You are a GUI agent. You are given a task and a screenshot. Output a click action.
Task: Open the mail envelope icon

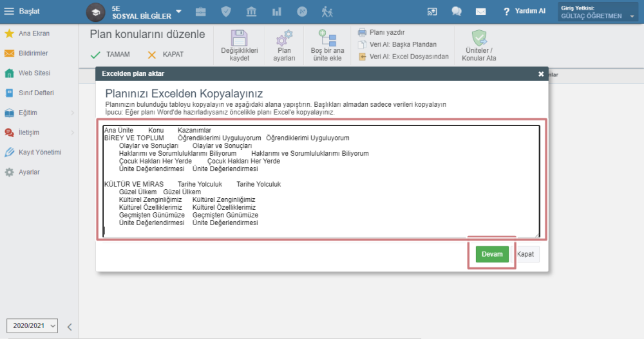click(480, 12)
